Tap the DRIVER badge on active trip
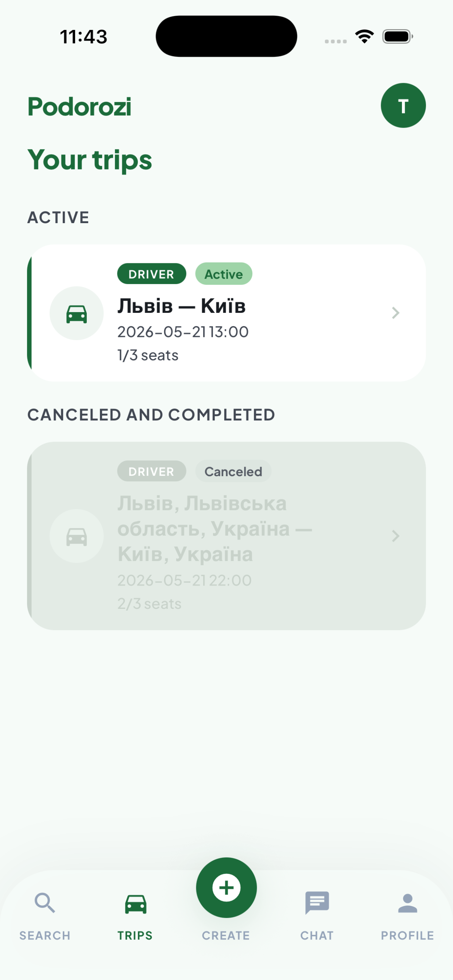453x980 pixels. [151, 274]
